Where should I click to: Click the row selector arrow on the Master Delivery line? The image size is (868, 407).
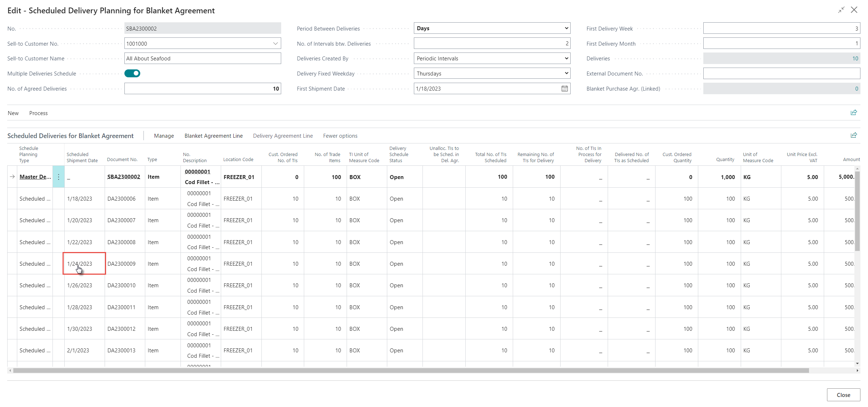[12, 177]
